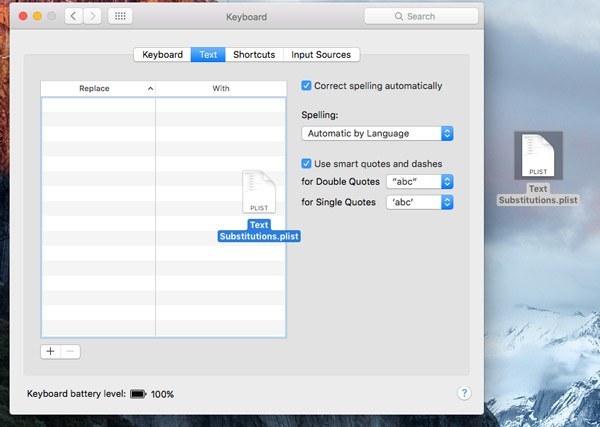Open the Spelling Automatic by Language dropdown

point(377,134)
